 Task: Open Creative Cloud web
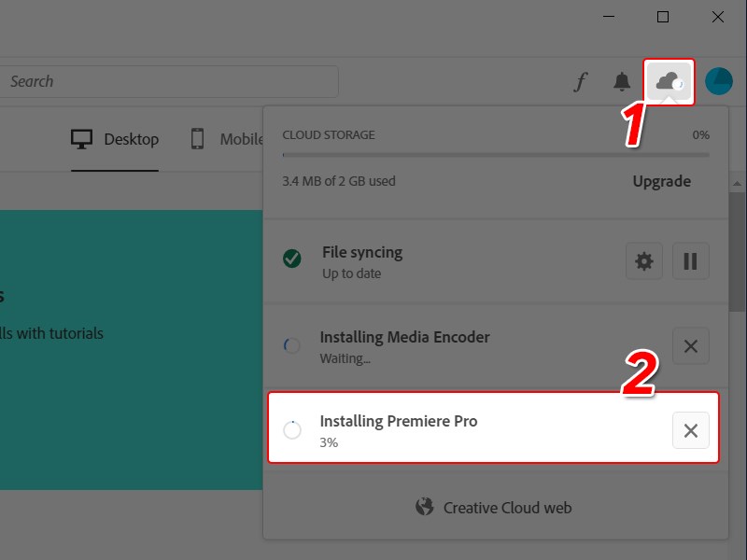509,508
